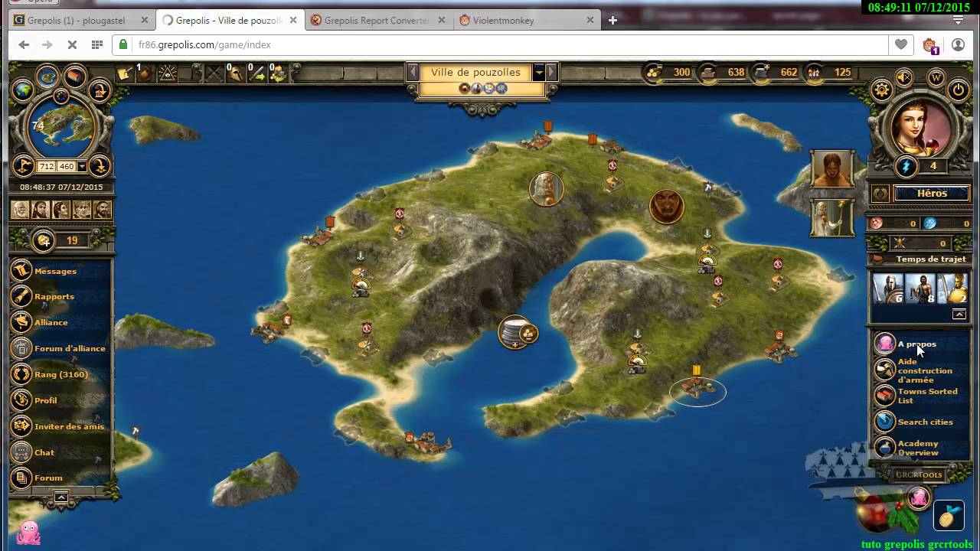Click the Ville de pouzolles town name
980x551 pixels.
click(x=475, y=72)
